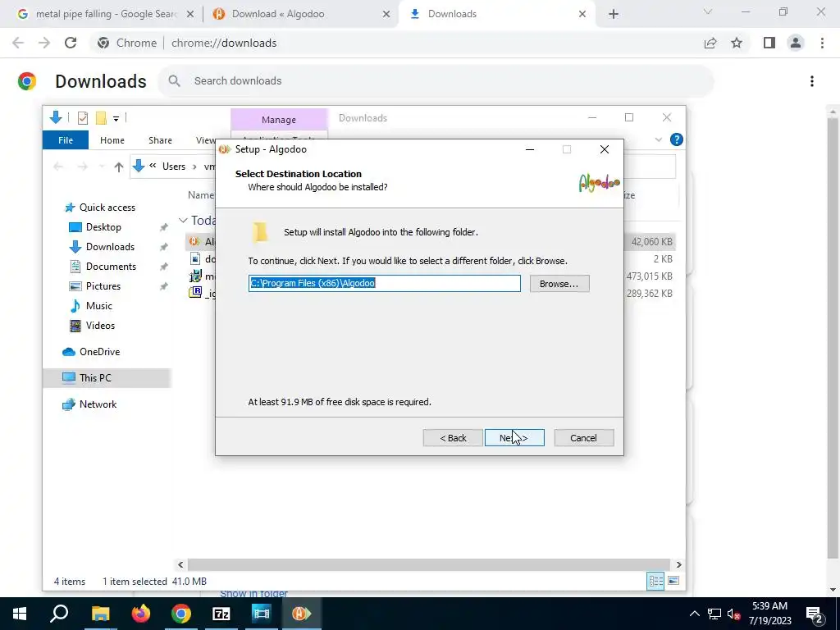
Task: Open the Home ribbon tab in Explorer
Action: pyautogui.click(x=112, y=140)
